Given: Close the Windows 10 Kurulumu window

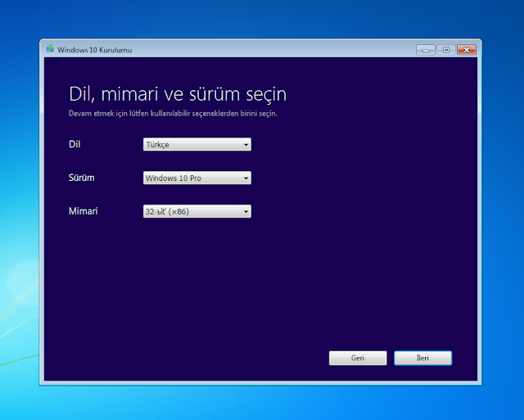Looking at the screenshot, I should (x=467, y=50).
